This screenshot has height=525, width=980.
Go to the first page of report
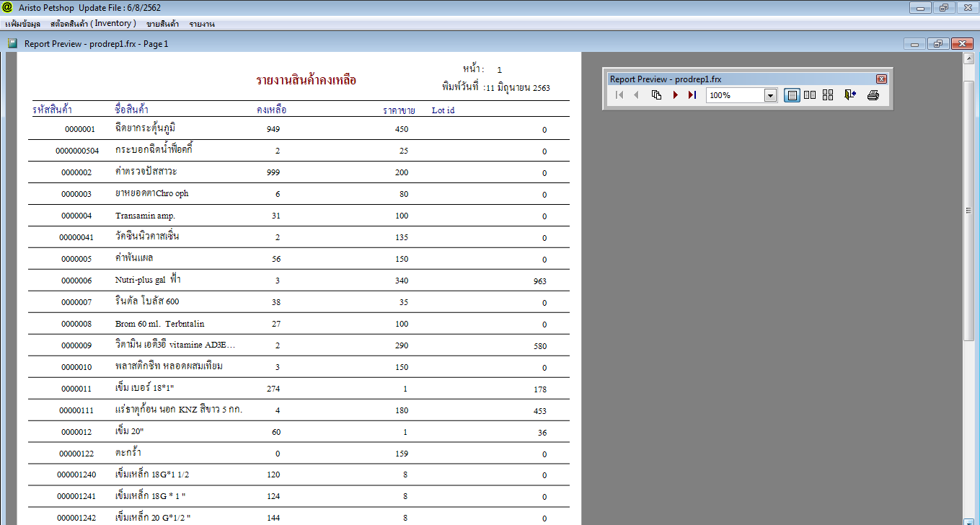tap(619, 95)
